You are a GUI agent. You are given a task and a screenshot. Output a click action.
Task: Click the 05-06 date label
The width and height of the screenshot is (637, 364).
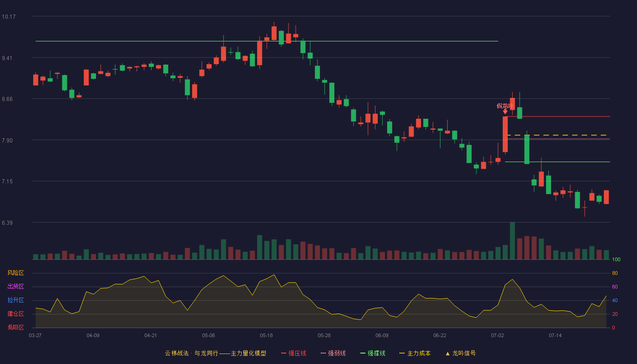click(x=208, y=335)
